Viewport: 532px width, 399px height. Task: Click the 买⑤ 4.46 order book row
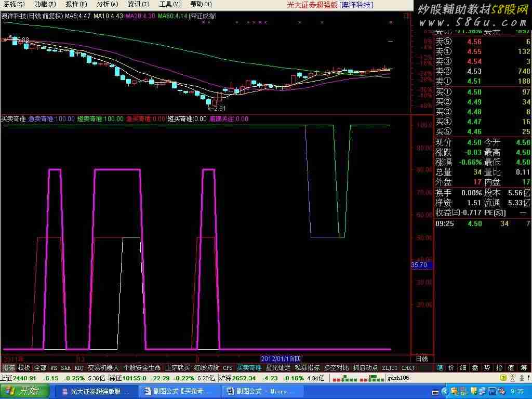tap(483, 131)
